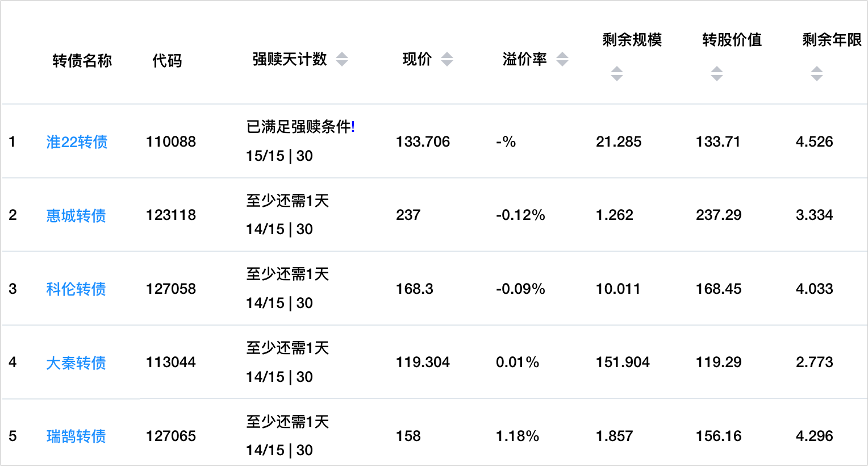
Task: Sort by 强赎天计数 column arrows
Action: coord(342,59)
